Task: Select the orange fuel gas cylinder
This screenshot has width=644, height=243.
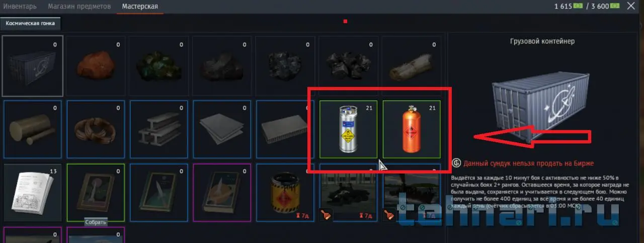Action: [x=412, y=130]
